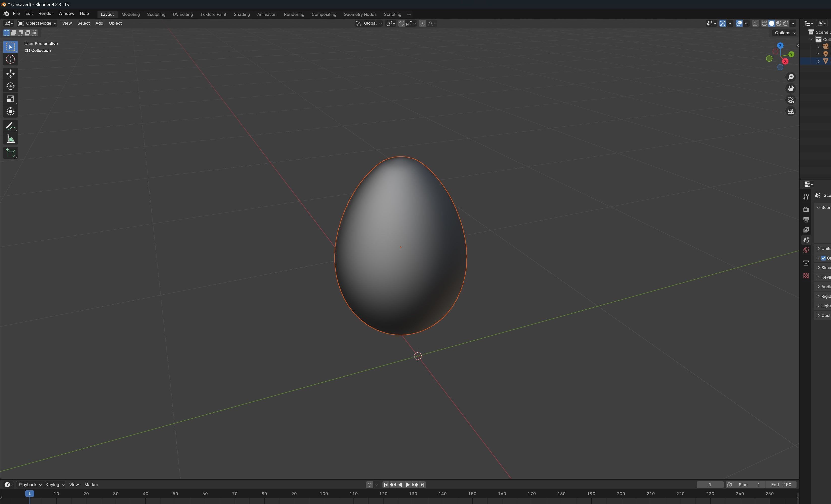The image size is (831, 504).
Task: Select the Measure tool
Action: coord(10,139)
